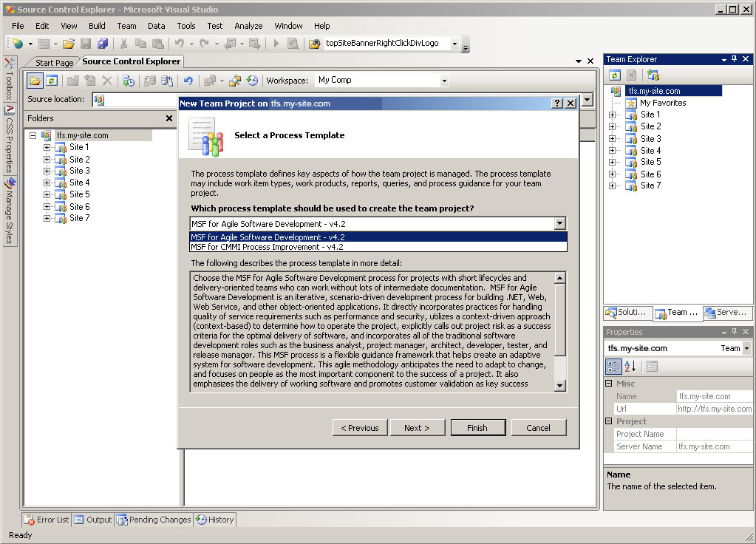Click the Undo arrow in main toolbar

tap(180, 44)
